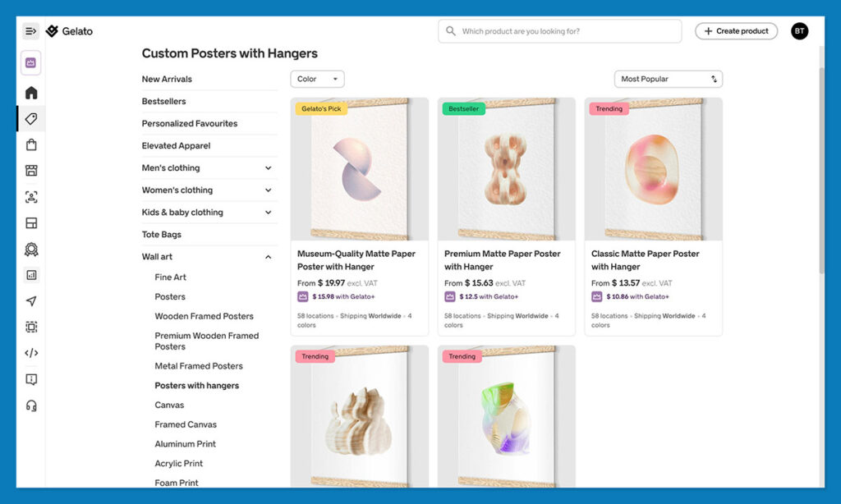Open the Color filter dropdown
Viewport: 841px width, 504px height.
tap(317, 79)
